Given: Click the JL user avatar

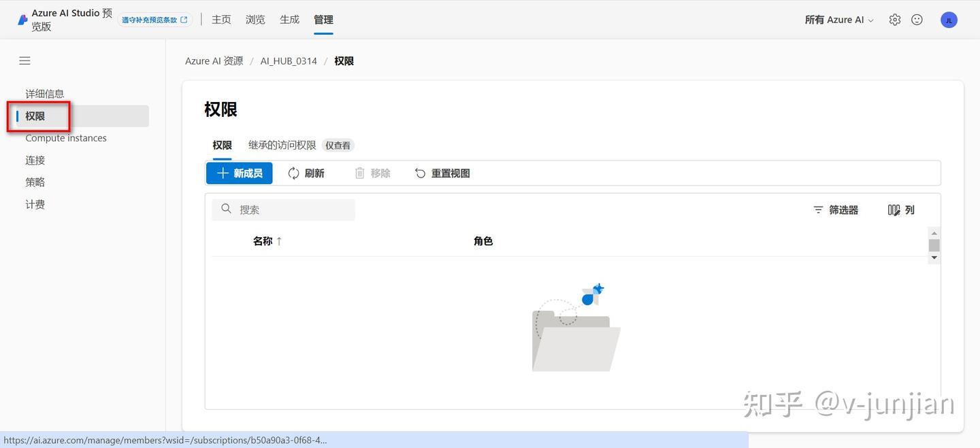Looking at the screenshot, I should click(949, 19).
